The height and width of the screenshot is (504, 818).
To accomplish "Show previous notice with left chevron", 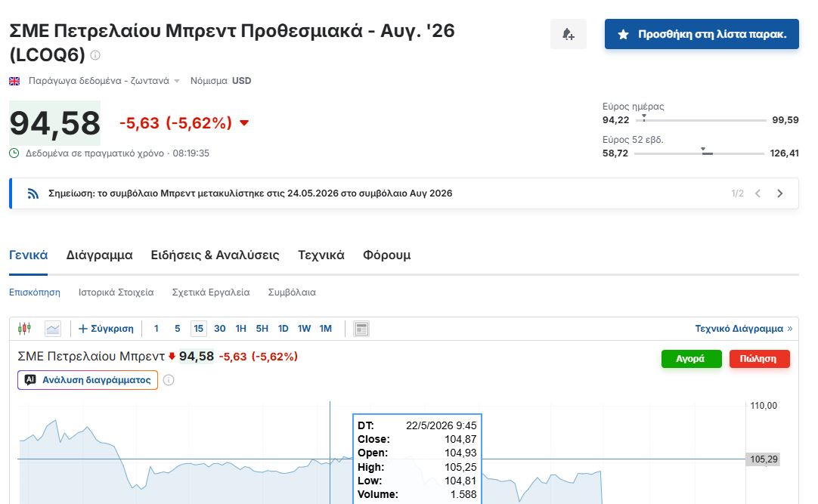I will pos(758,193).
